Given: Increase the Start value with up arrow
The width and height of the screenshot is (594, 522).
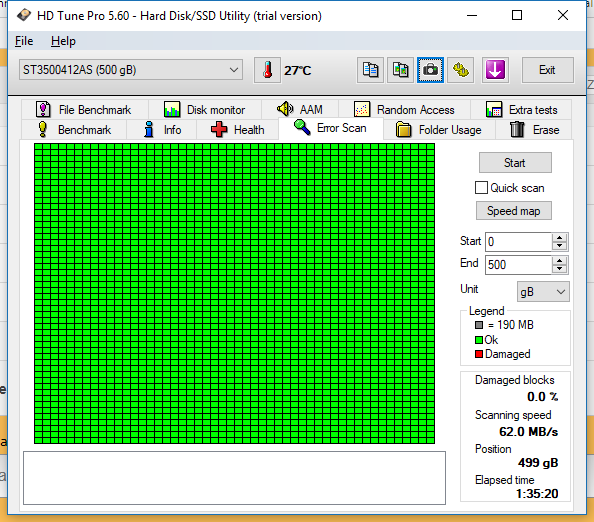Looking at the screenshot, I should point(560,238).
